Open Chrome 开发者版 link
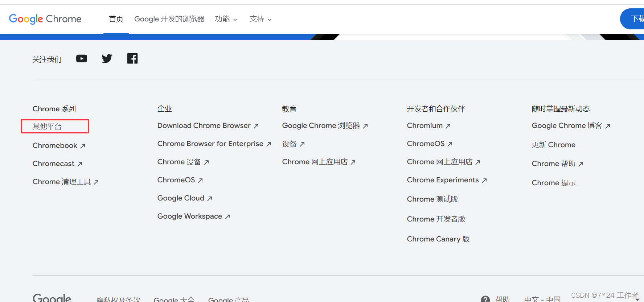Image resolution: width=644 pixels, height=302 pixels. pyautogui.click(x=436, y=219)
